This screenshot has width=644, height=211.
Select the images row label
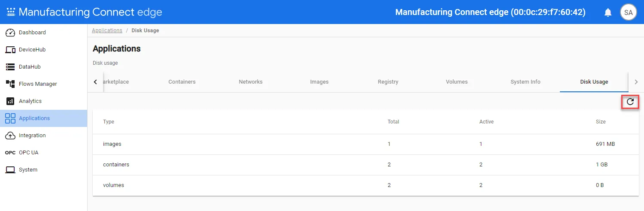112,144
